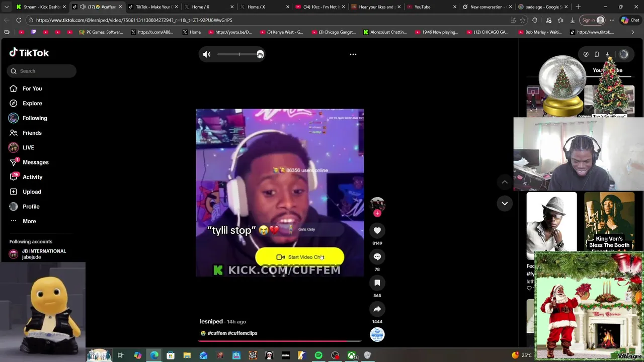Open AlonzoJust Chatting bookmark

click(385, 32)
